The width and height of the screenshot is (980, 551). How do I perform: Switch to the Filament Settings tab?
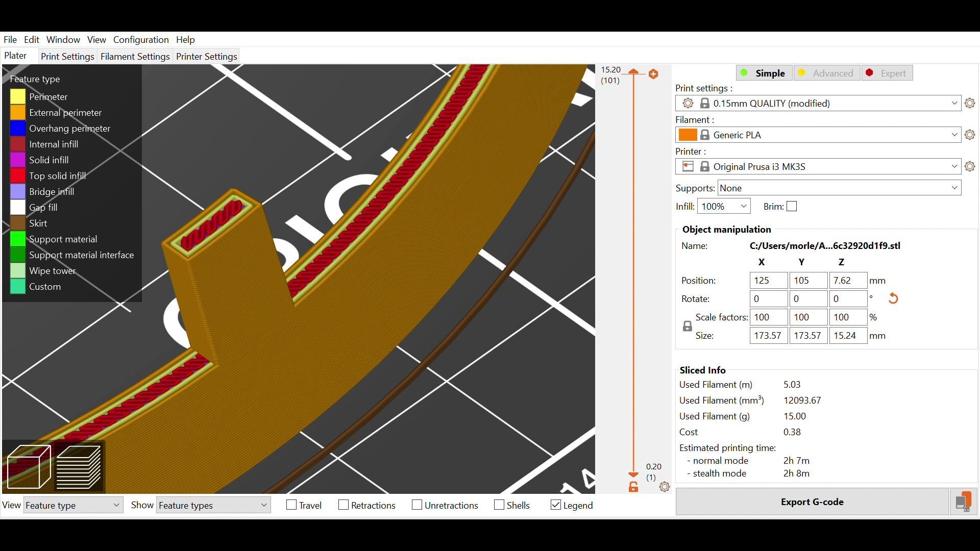point(135,57)
